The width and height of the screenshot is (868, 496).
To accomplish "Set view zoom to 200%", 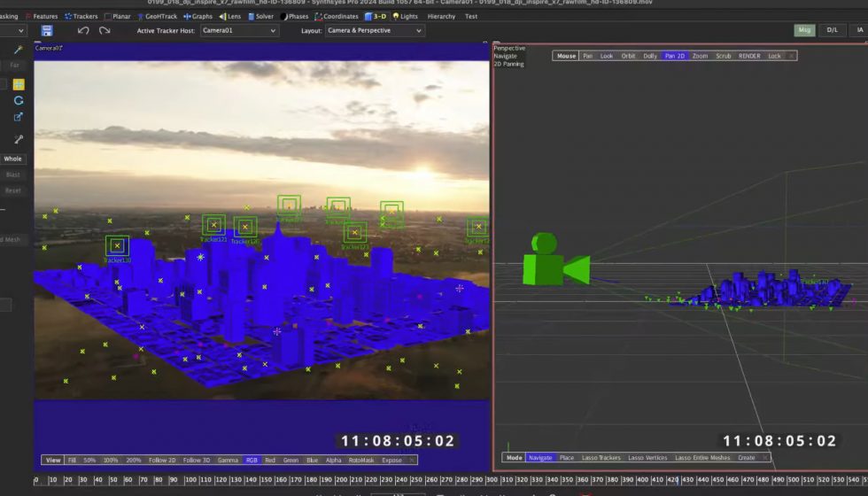I will tap(134, 460).
